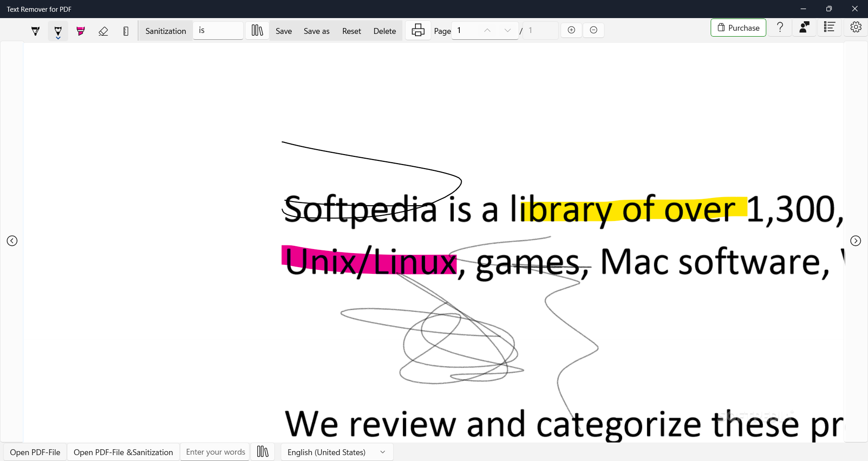Click Open PDF-File &Sanitization
Screen dimensions: 868x461
pos(123,452)
